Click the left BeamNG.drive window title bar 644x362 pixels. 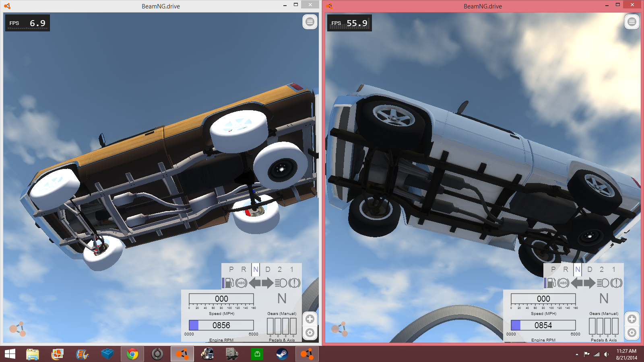[x=161, y=6]
